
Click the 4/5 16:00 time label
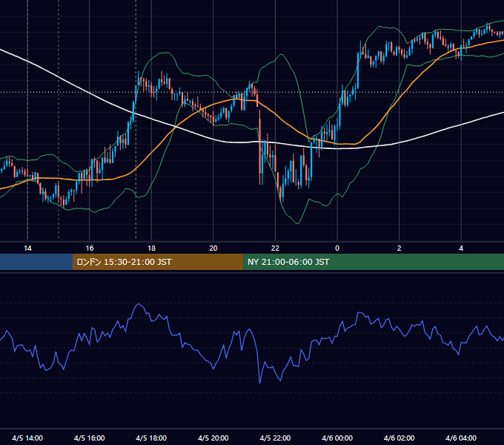click(x=90, y=438)
